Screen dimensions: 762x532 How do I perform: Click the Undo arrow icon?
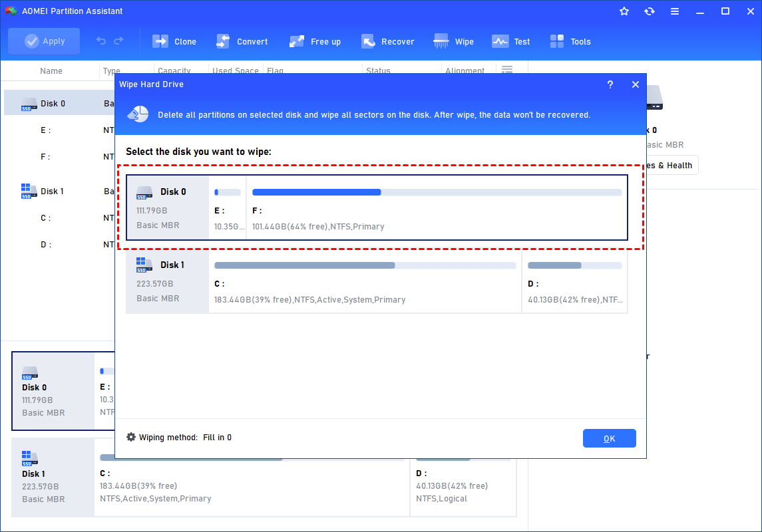point(101,41)
